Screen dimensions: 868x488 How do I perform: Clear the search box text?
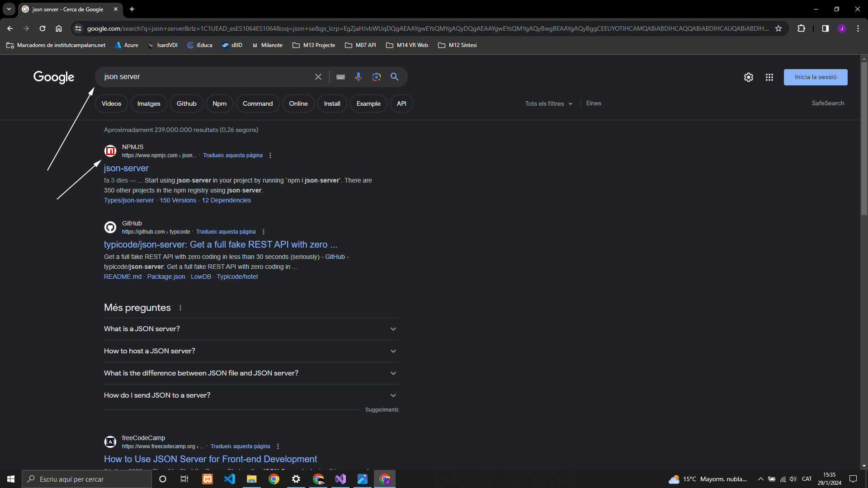click(318, 77)
